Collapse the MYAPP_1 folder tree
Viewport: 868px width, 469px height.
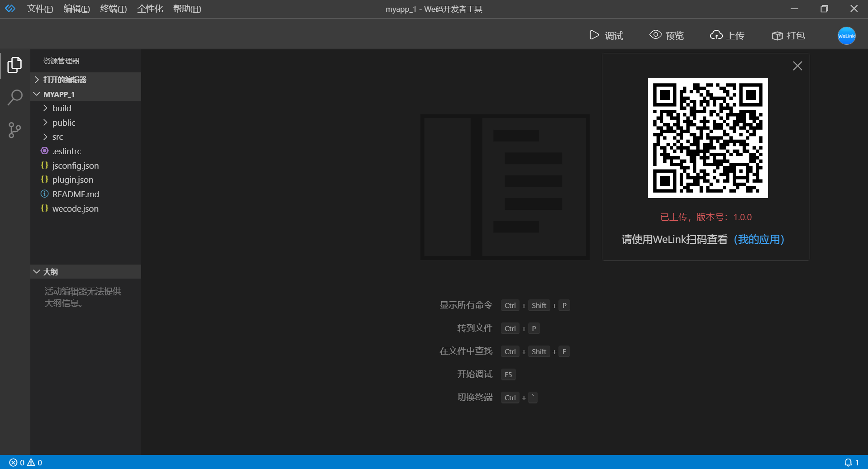click(x=36, y=94)
